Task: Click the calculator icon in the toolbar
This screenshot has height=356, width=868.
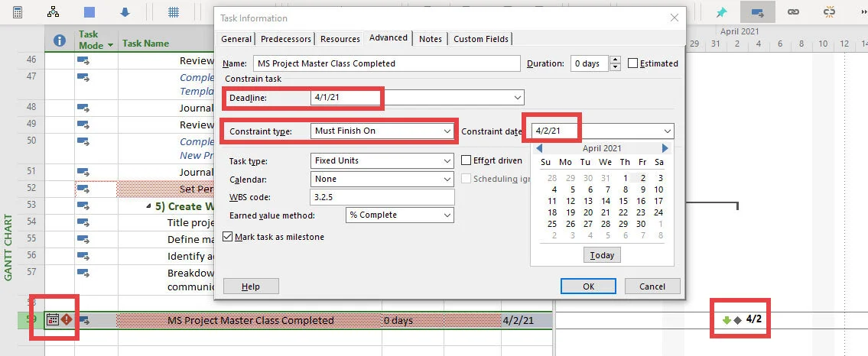Action: 18,12
